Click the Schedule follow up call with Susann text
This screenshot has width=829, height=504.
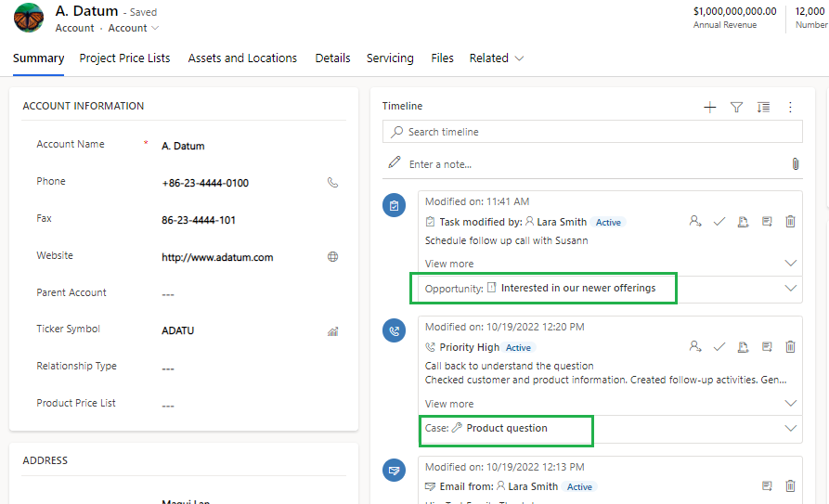507,240
